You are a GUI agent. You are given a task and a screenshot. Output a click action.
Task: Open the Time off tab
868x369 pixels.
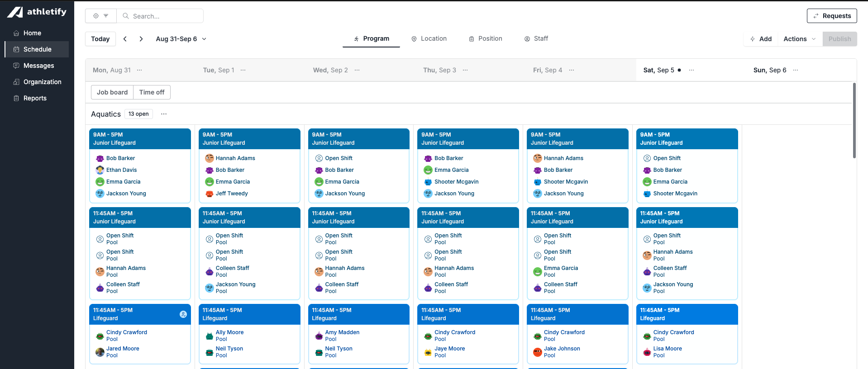(x=152, y=92)
